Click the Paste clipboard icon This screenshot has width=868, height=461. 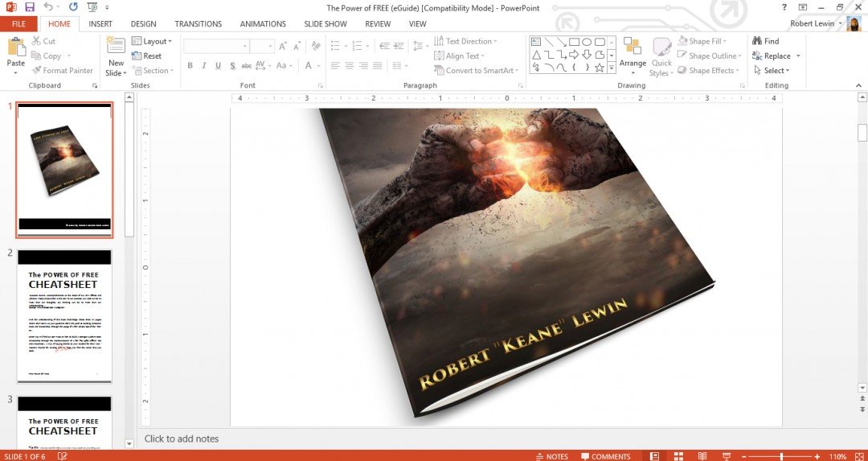click(x=15, y=47)
